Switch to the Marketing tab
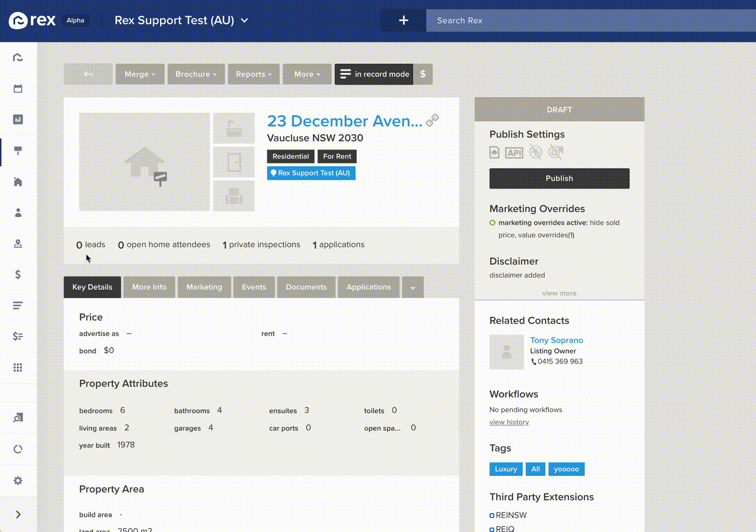756x532 pixels. click(x=204, y=287)
